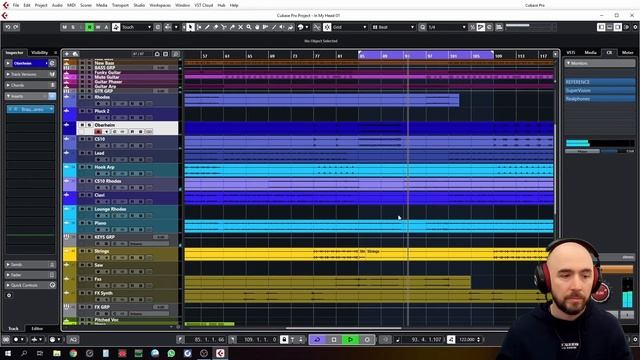
Task: Select the Comp hand tool
Action: pyautogui.click(x=257, y=27)
